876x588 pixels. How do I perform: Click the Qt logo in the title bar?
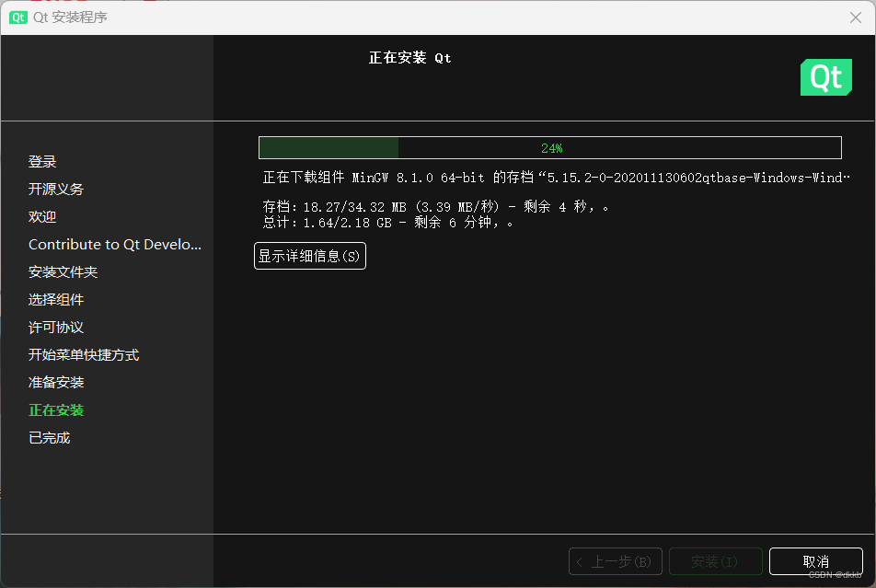click(17, 17)
